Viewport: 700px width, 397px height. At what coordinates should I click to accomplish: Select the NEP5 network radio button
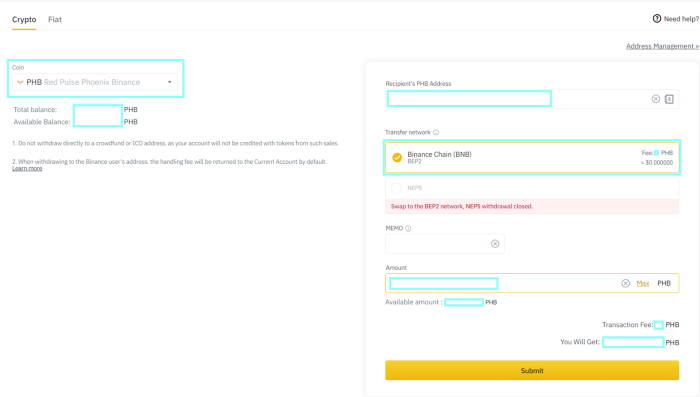pos(396,188)
